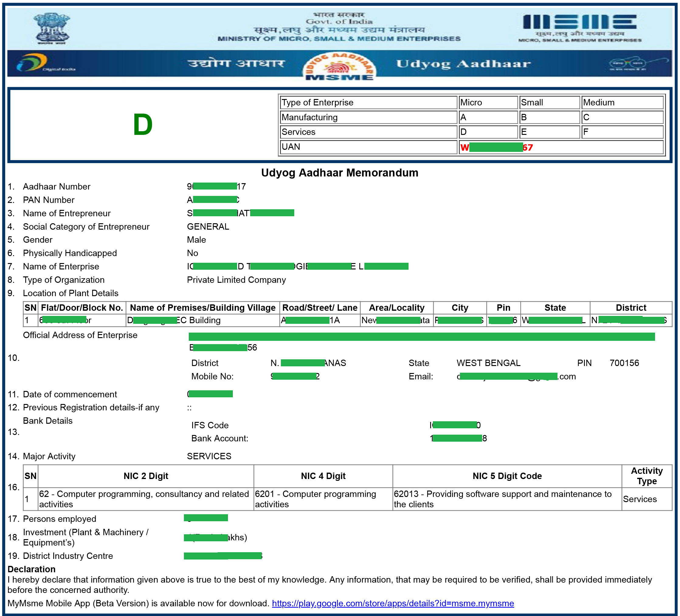Click the 'Bank Details' label

(47, 421)
